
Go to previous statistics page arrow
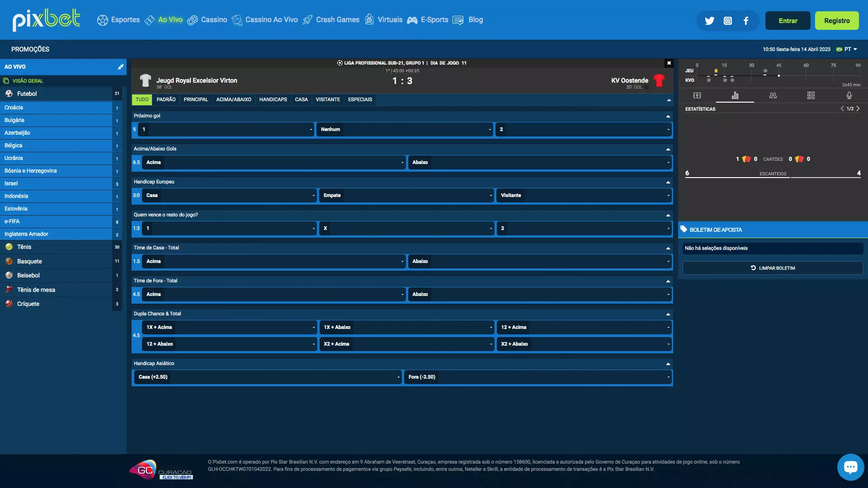[842, 108]
